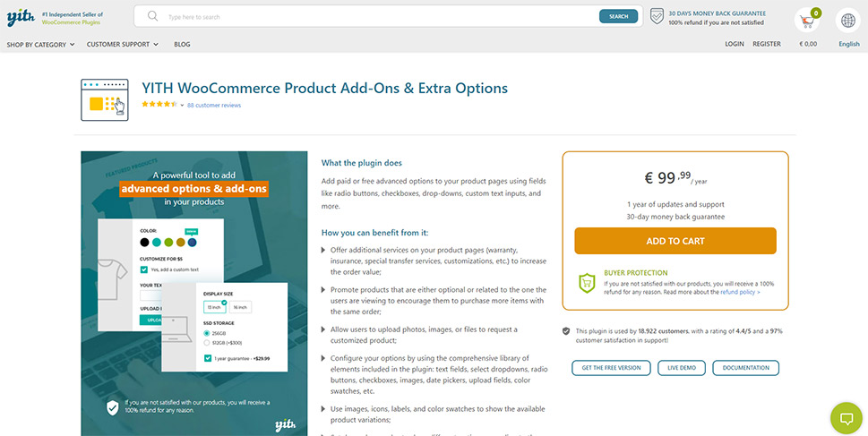The image size is (868, 436).
Task: Click the star rating stars
Action: tap(159, 104)
